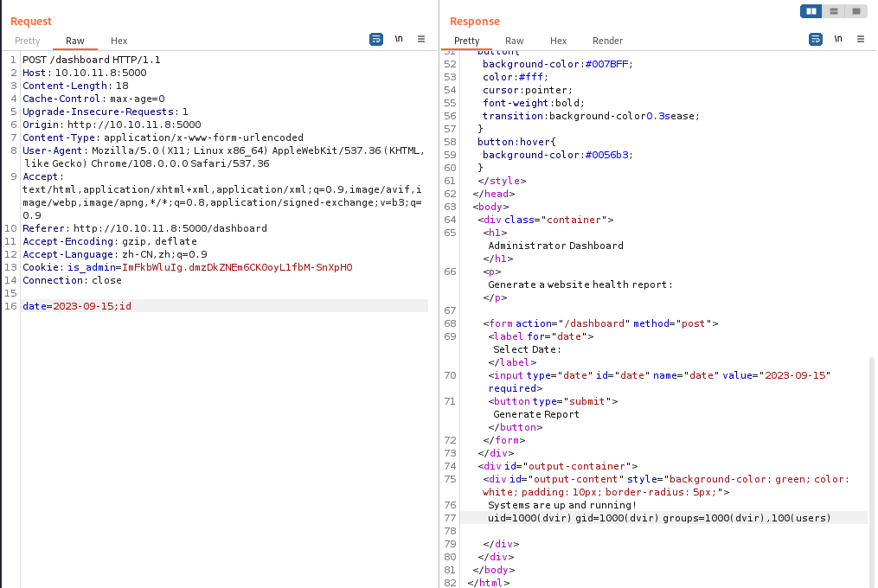Click the '<button type="submit">' line
This screenshot has width=878, height=588.
[553, 401]
